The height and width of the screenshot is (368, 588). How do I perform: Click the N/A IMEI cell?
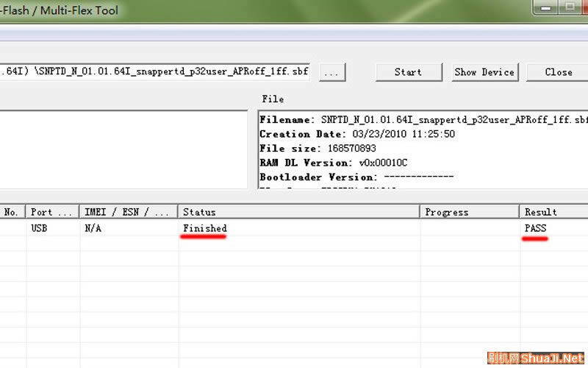coord(93,229)
